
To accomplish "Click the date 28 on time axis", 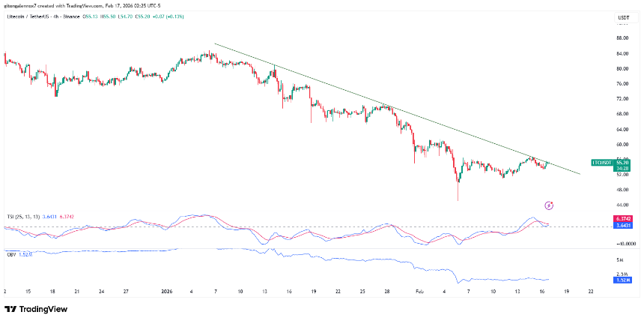I will (x=386, y=290).
